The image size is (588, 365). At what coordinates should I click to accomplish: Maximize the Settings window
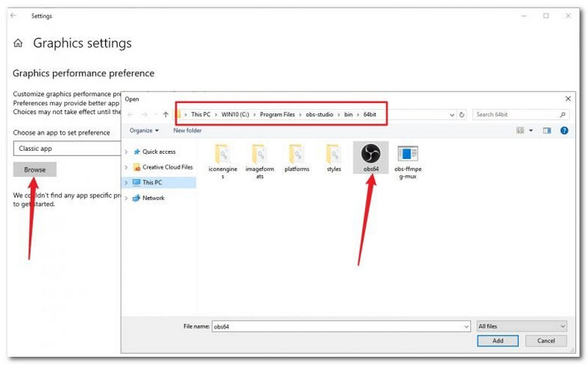pyautogui.click(x=546, y=15)
